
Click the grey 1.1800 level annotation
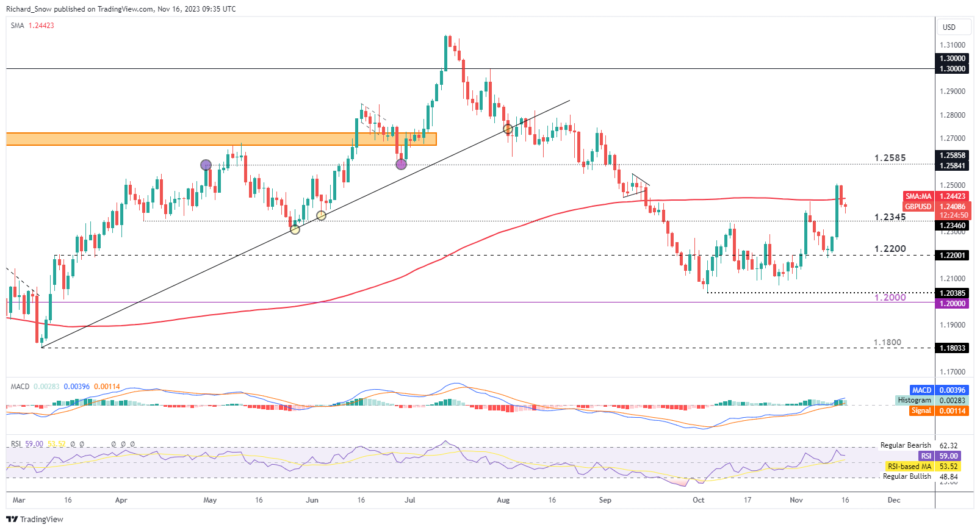pos(887,343)
